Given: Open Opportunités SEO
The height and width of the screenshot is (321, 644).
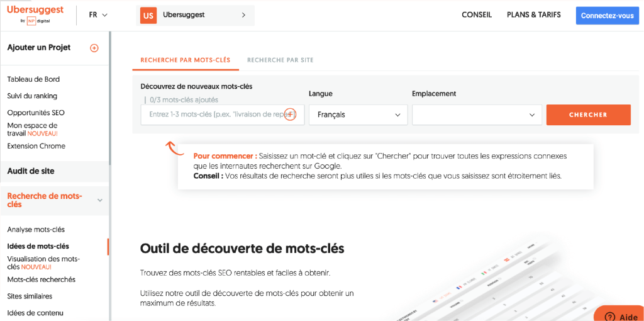Looking at the screenshot, I should pyautogui.click(x=36, y=113).
